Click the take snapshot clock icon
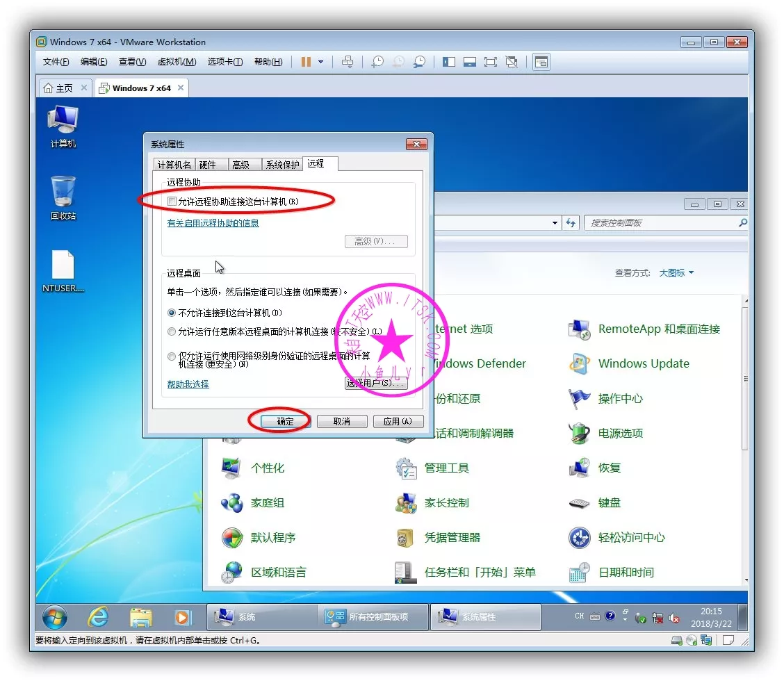Screen dimensions: 784x681 [x=377, y=62]
